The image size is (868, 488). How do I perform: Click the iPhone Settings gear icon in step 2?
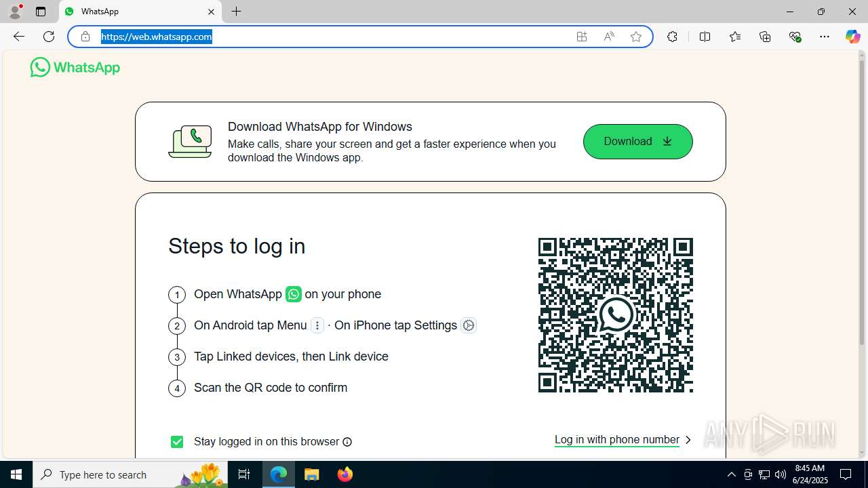point(469,325)
